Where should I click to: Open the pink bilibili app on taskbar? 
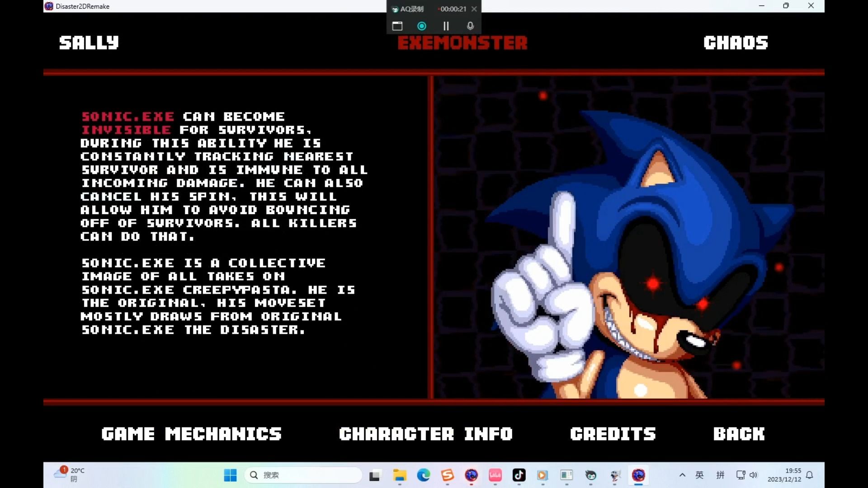(x=495, y=475)
